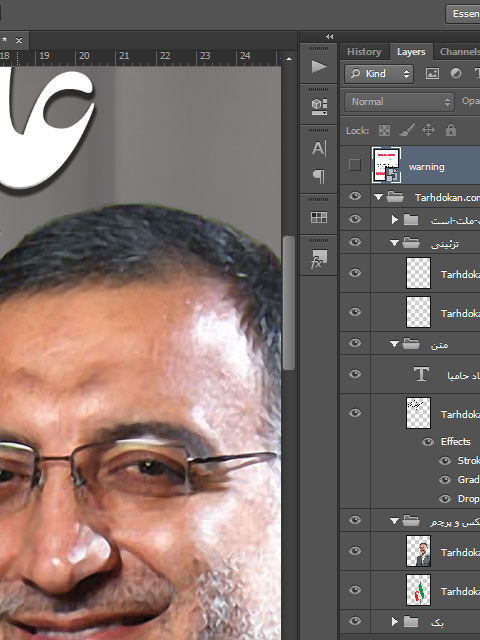Expand the collapsed panels double-arrow button

coord(329,36)
